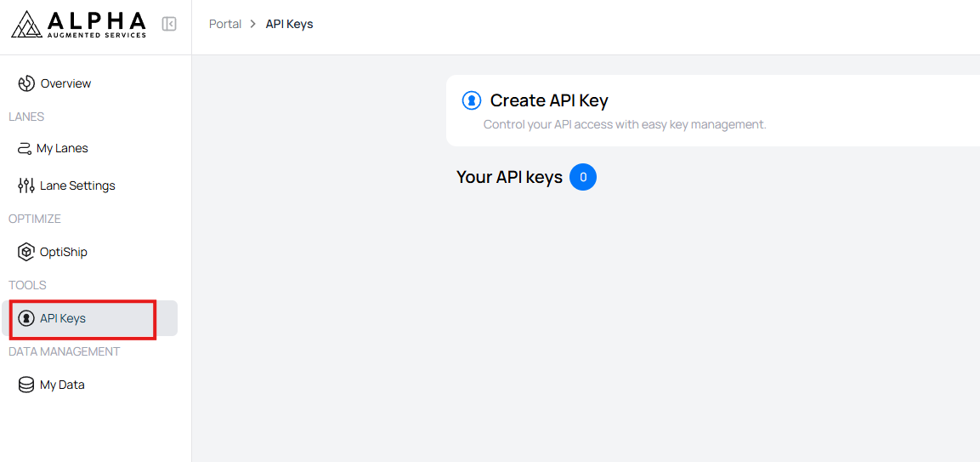Select the API Keys label under Tools
980x462 pixels.
click(63, 318)
